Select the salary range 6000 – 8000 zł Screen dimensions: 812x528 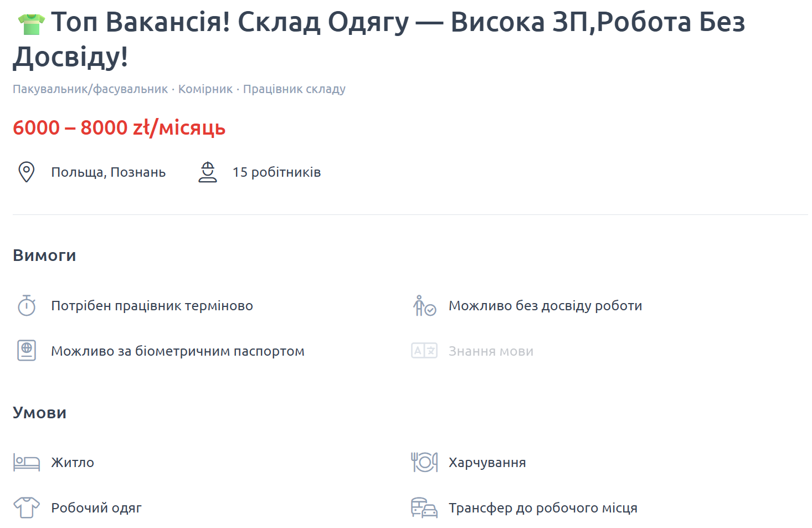point(119,127)
